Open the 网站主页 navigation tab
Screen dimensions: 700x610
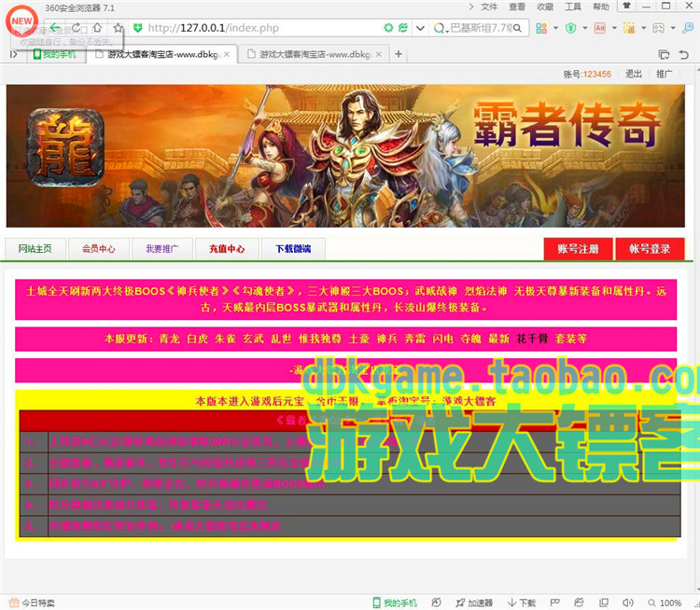click(35, 248)
